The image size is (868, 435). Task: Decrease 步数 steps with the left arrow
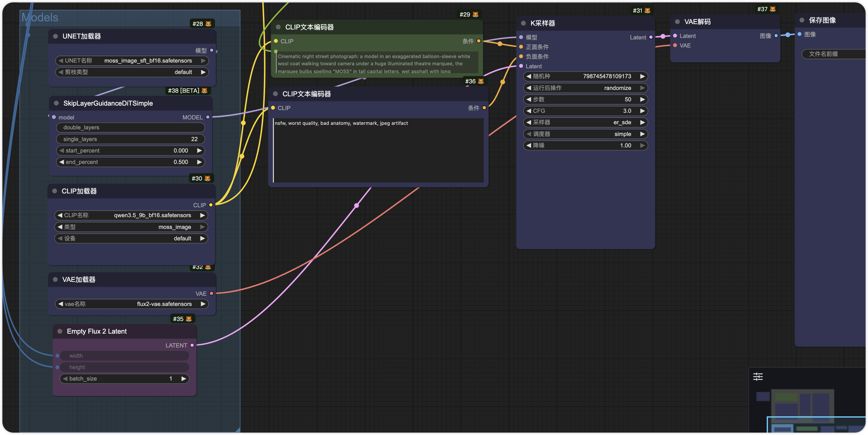click(x=529, y=99)
